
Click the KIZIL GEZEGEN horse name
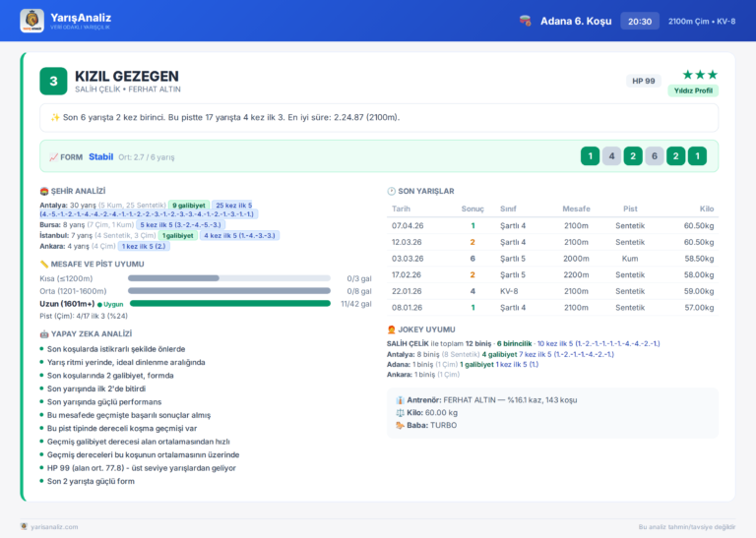127,76
